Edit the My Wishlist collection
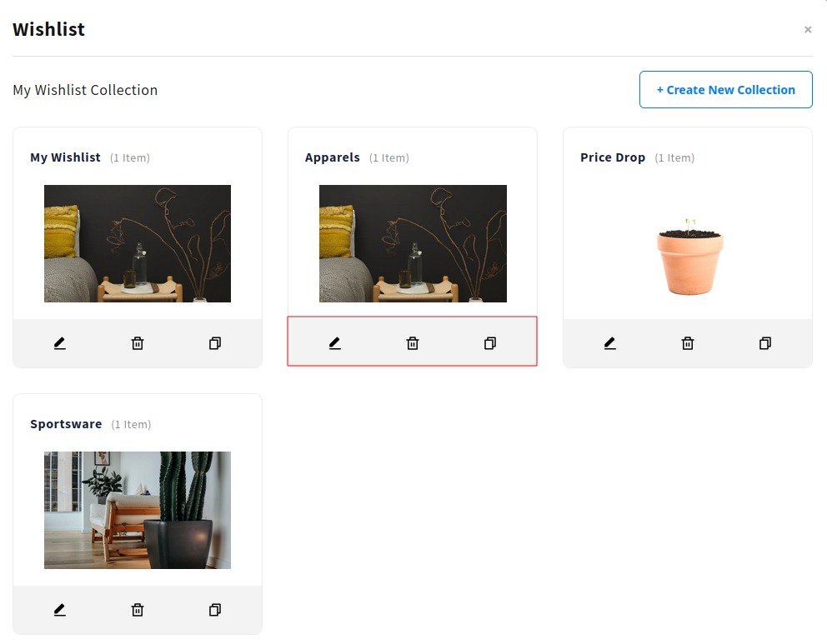Viewport: 827px width, 644px height. coord(59,343)
